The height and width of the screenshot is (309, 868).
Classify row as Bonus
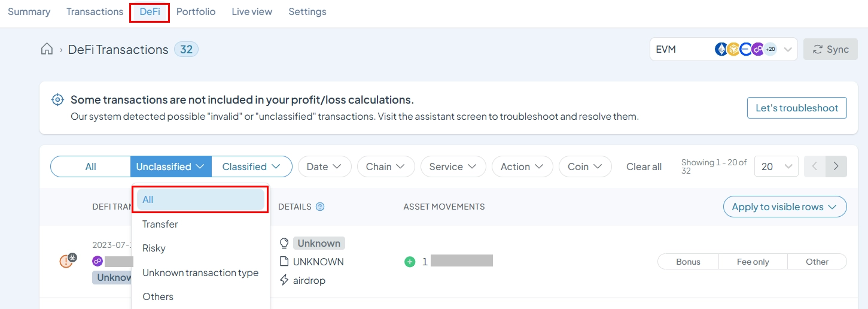(688, 262)
